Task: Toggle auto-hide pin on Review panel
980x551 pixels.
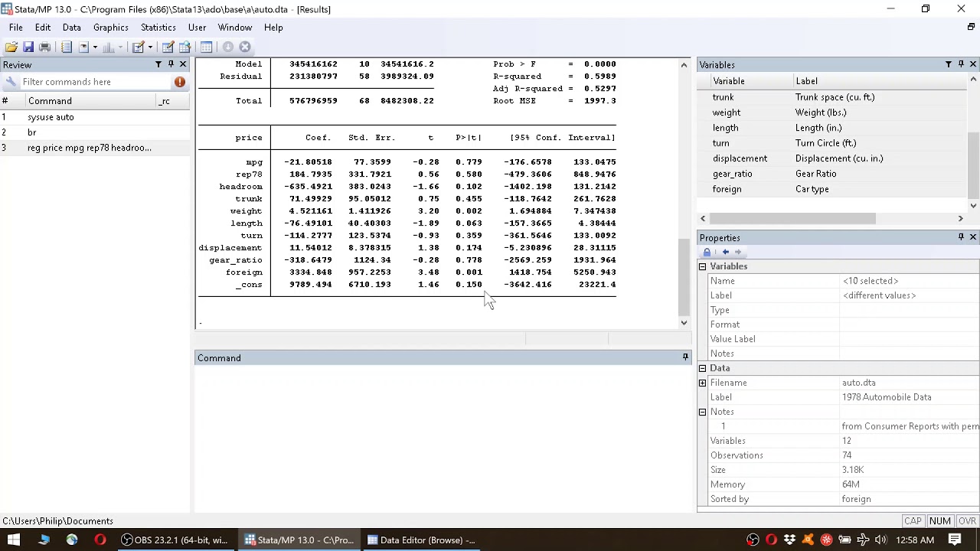Action: 171,64
